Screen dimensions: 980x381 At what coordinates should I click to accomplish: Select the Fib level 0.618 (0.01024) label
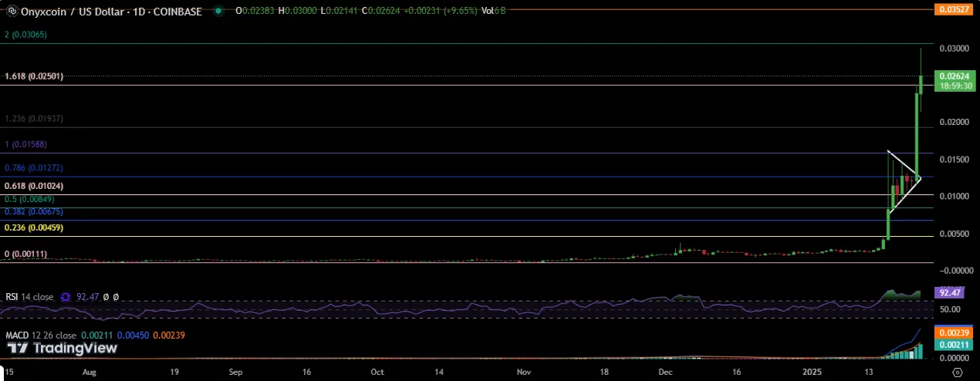34,186
